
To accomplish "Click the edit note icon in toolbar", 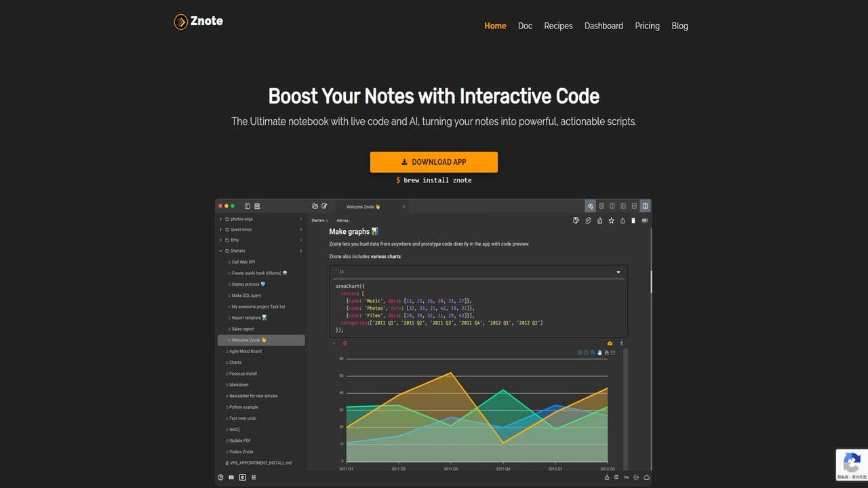I will click(576, 220).
